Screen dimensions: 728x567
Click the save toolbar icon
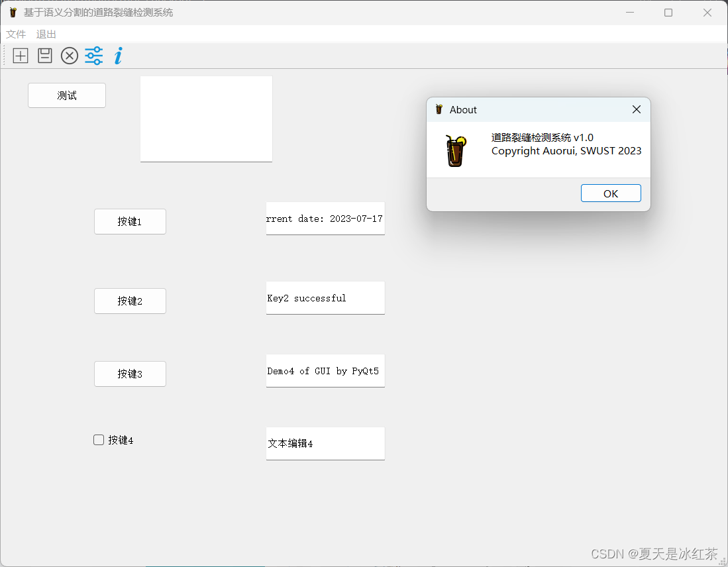44,56
